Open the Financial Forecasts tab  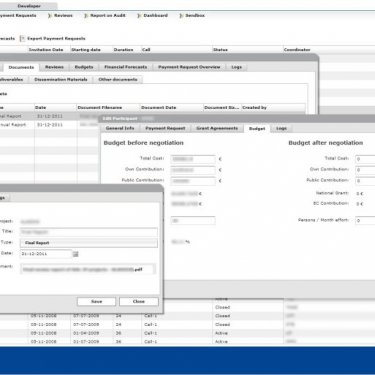126,67
